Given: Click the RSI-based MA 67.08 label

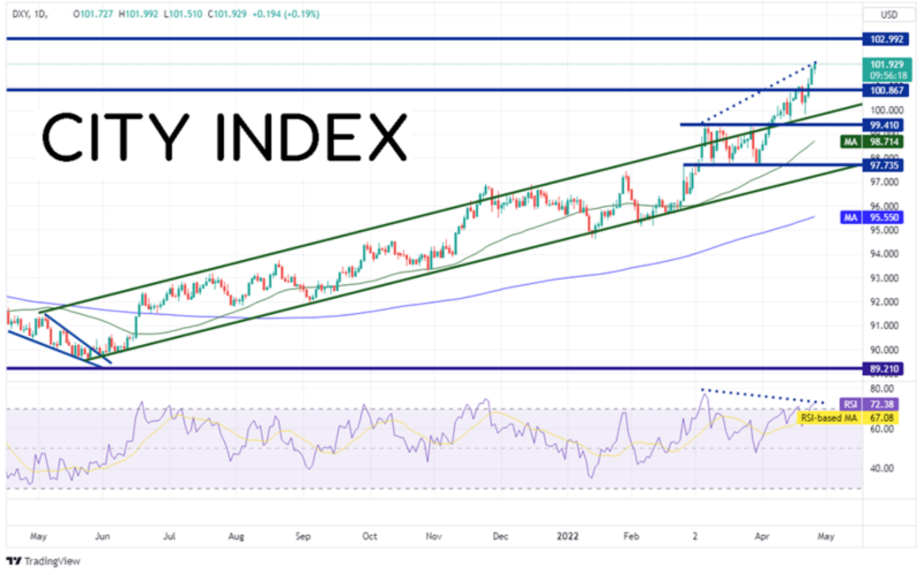Looking at the screenshot, I should 849,418.
